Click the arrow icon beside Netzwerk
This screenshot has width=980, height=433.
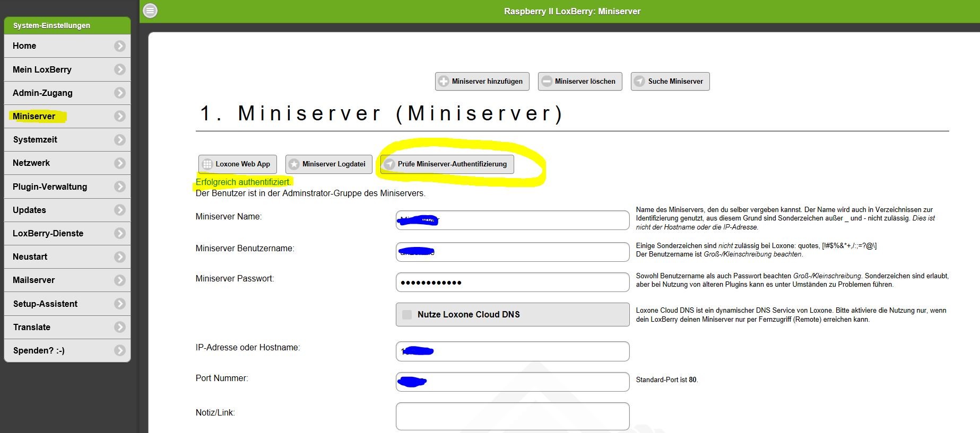120,163
